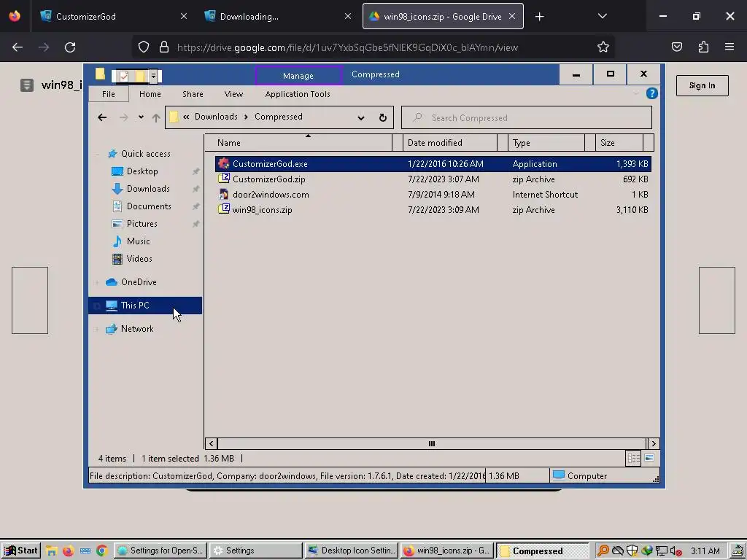This screenshot has width=747, height=560.
Task: Click Downloads in breadcrumb path
Action: coord(216,117)
